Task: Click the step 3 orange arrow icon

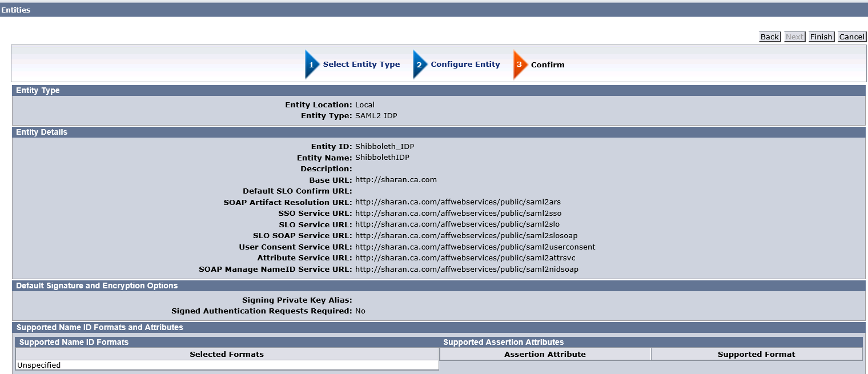Action: click(x=520, y=65)
